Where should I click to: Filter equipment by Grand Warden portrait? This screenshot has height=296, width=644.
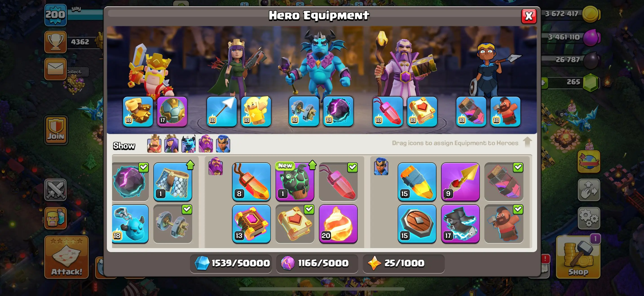click(x=206, y=144)
